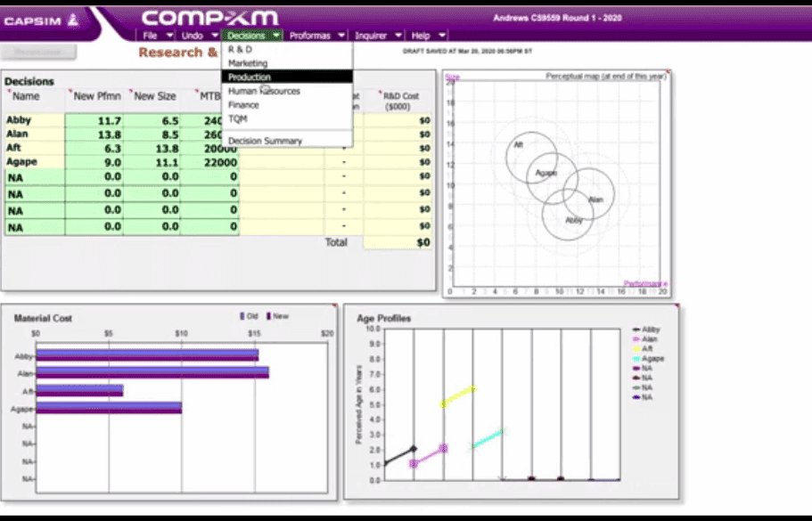Expand the Help dropdown arrow
Screen dimensions: 812x521
pyautogui.click(x=442, y=36)
